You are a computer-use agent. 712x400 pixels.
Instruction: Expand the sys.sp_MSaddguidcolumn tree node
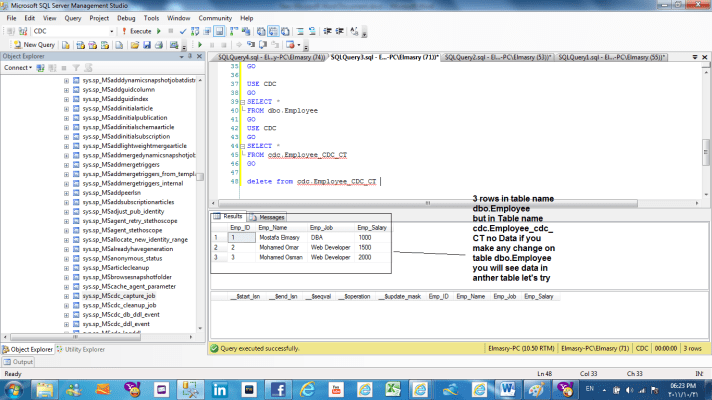click(x=66, y=90)
